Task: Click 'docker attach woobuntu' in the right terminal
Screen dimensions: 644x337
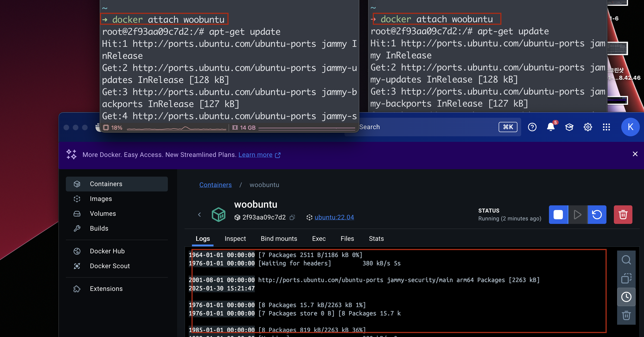Action: point(437,19)
